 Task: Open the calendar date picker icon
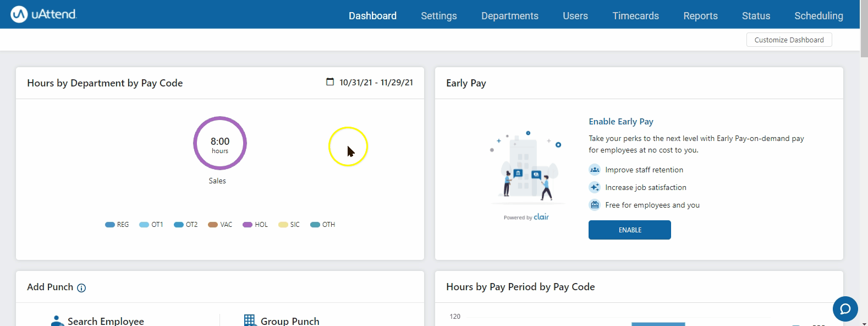[x=330, y=82]
